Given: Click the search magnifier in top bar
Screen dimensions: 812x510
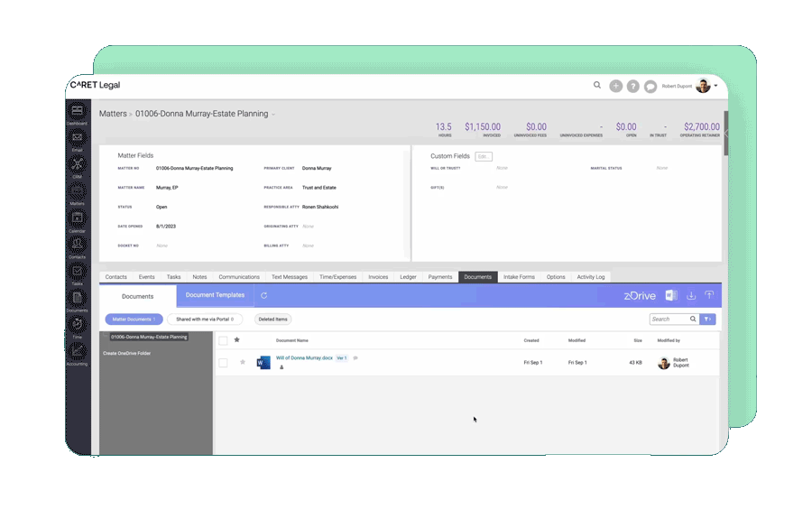Looking at the screenshot, I should tap(597, 86).
